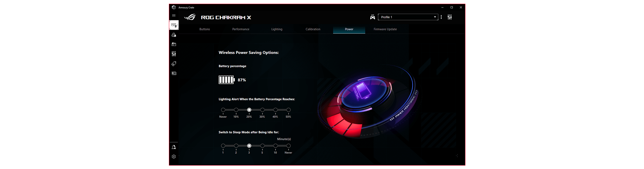Set lighting alert slider to 30%

262,110
